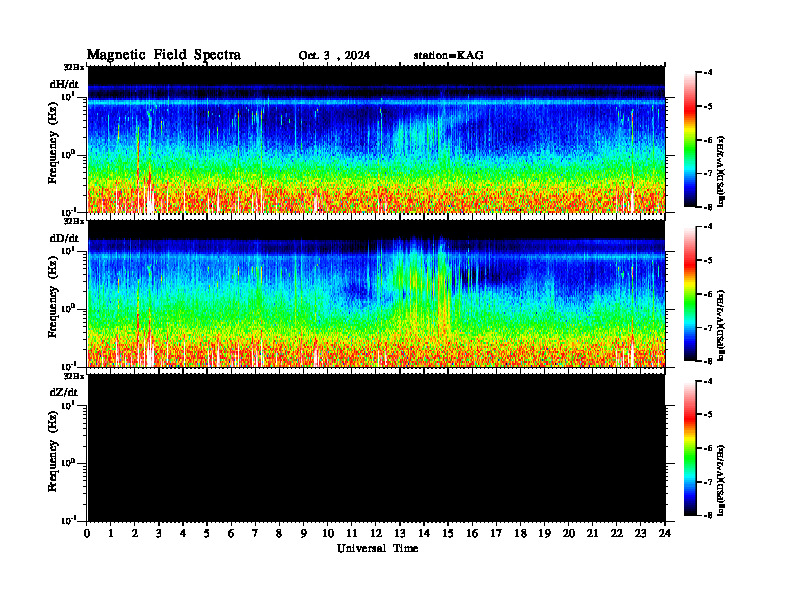
Task: Click hour "17" on the Universal Time axis
Action: pyautogui.click(x=496, y=533)
